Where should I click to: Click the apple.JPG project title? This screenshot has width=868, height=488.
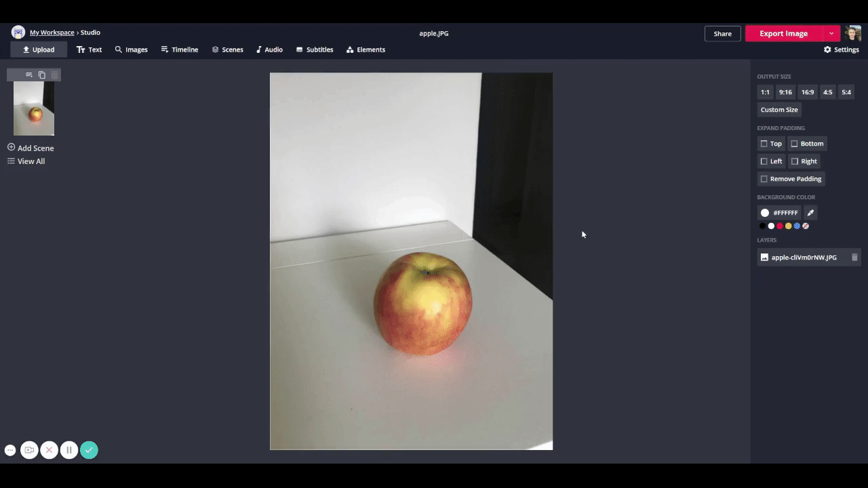(x=434, y=33)
